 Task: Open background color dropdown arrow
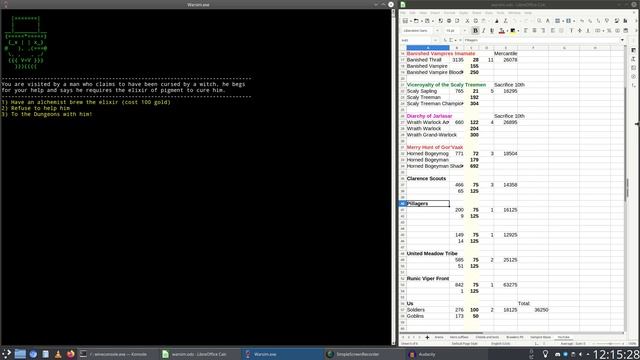pos(518,31)
